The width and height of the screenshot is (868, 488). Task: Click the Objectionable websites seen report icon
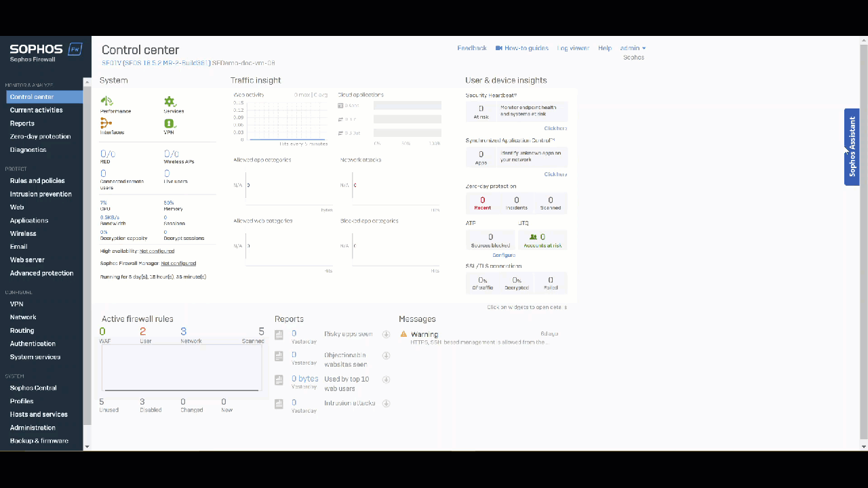tap(279, 356)
